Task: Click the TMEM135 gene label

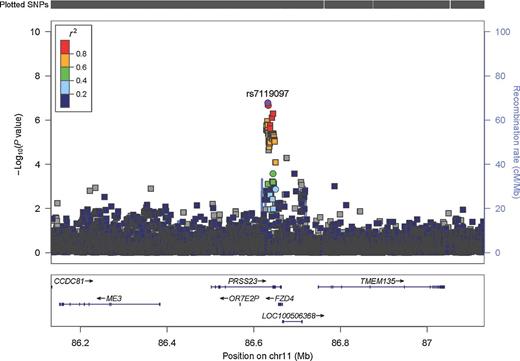Action: pos(377,281)
